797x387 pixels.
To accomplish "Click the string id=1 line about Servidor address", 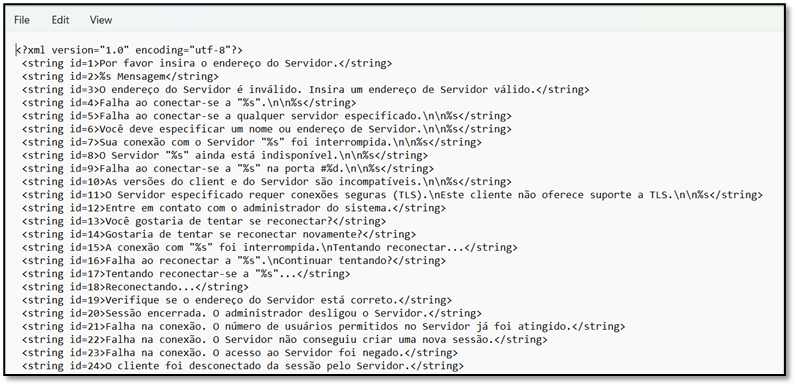I will [207, 64].
